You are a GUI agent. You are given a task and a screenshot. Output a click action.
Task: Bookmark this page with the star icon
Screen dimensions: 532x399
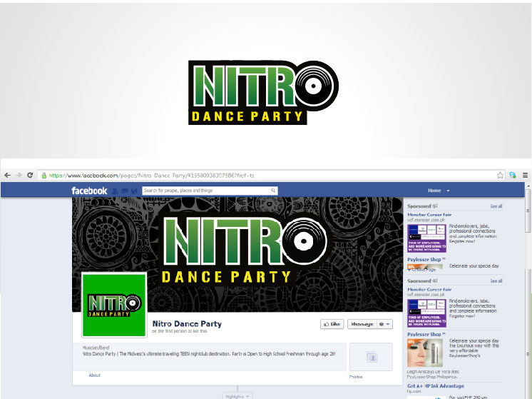(x=500, y=175)
